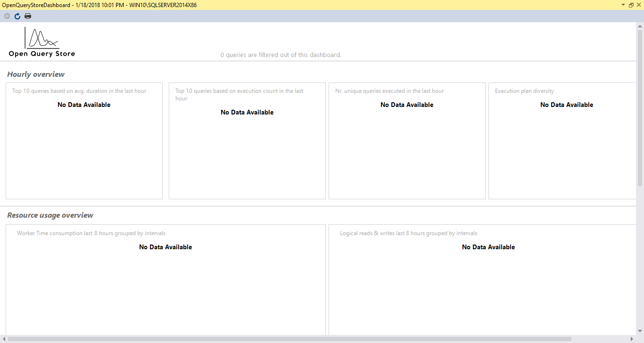Close the OpenQueryStoreDashboard window
Image resolution: width=644 pixels, height=343 pixels.
(639, 5)
